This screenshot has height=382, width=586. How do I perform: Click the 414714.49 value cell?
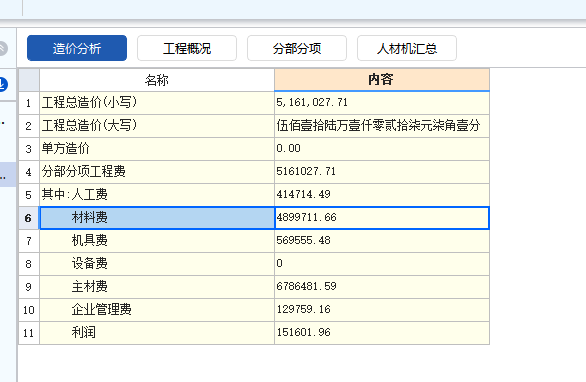(382, 195)
